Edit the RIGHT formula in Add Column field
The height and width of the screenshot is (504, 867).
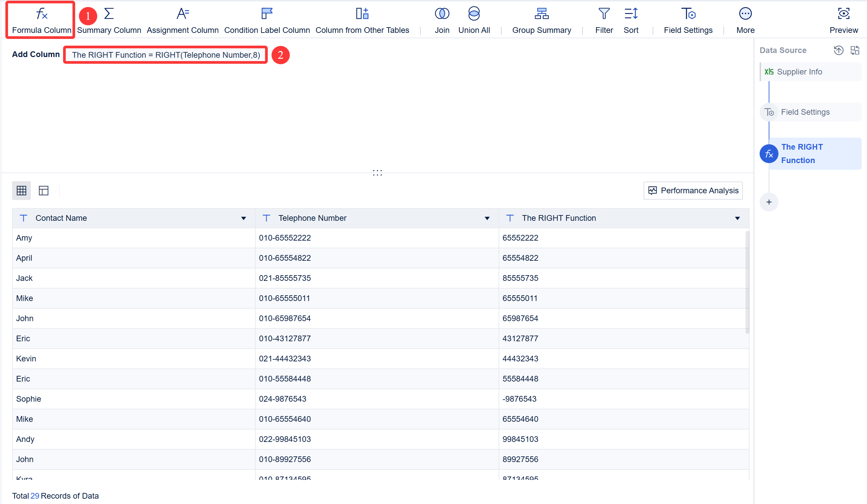point(165,55)
